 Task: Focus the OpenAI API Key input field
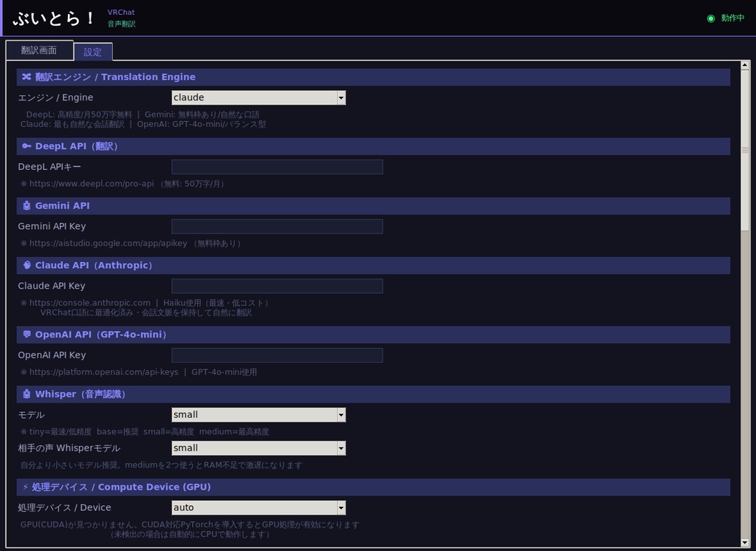[278, 355]
